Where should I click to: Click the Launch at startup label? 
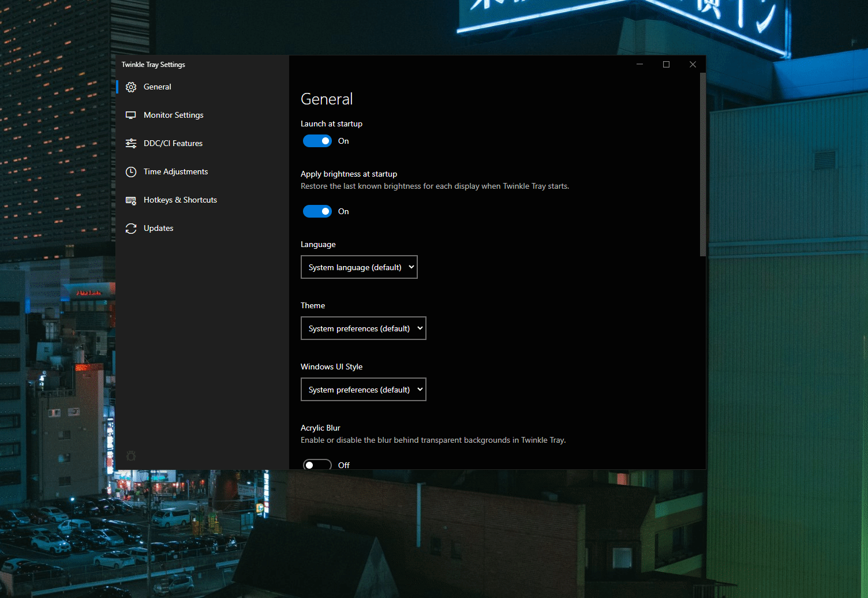331,124
